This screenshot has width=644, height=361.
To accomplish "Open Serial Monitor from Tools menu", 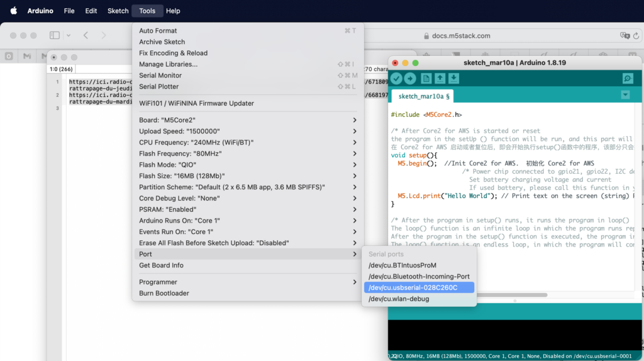I will coord(248,75).
